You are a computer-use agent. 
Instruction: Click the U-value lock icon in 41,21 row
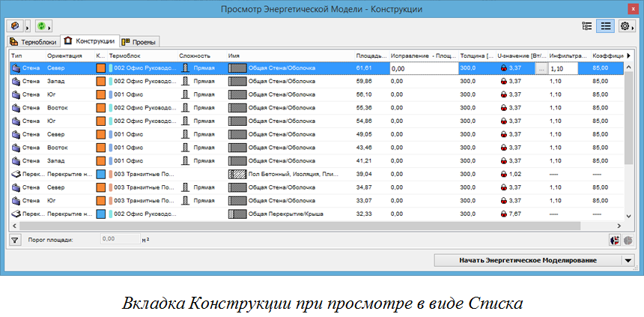pos(503,161)
